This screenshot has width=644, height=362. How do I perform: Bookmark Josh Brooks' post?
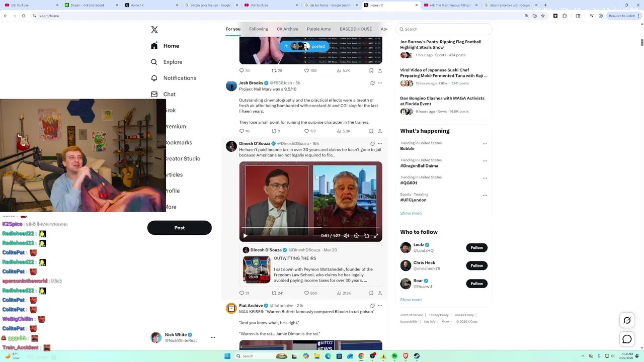371,131
